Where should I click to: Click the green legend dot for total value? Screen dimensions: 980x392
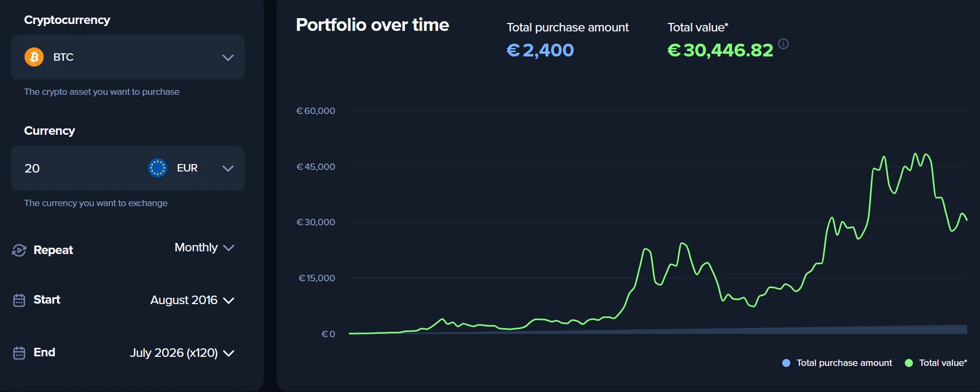pyautogui.click(x=909, y=363)
